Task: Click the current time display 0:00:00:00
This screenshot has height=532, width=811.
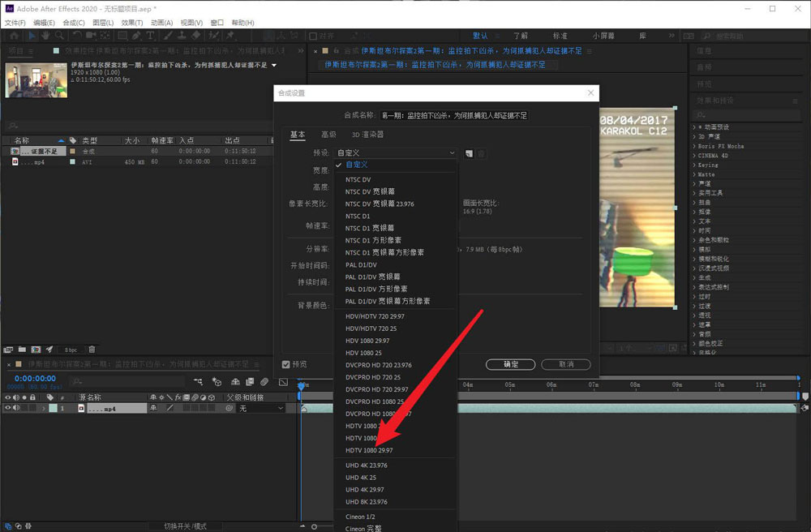Action: pos(34,376)
